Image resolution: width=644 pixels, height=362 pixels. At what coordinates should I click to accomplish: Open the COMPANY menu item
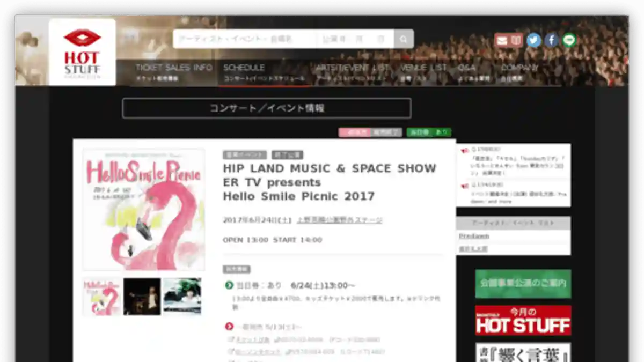[519, 72]
